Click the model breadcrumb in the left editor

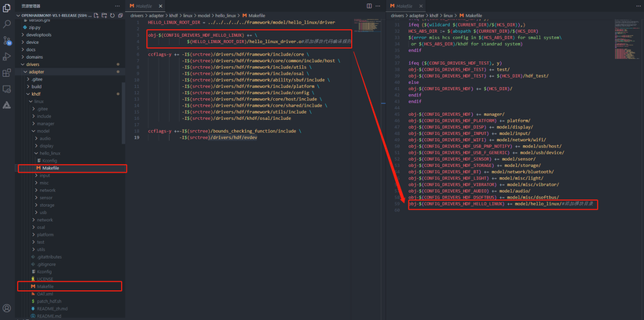click(203, 16)
